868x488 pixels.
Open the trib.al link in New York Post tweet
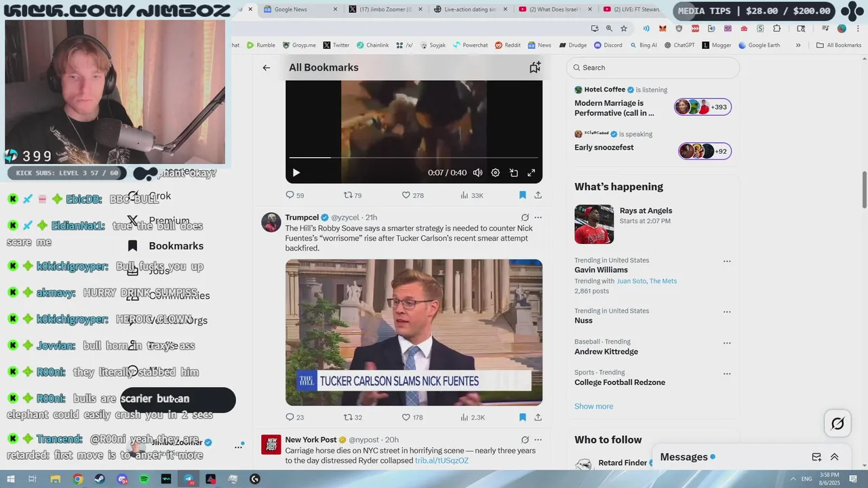pos(441,461)
